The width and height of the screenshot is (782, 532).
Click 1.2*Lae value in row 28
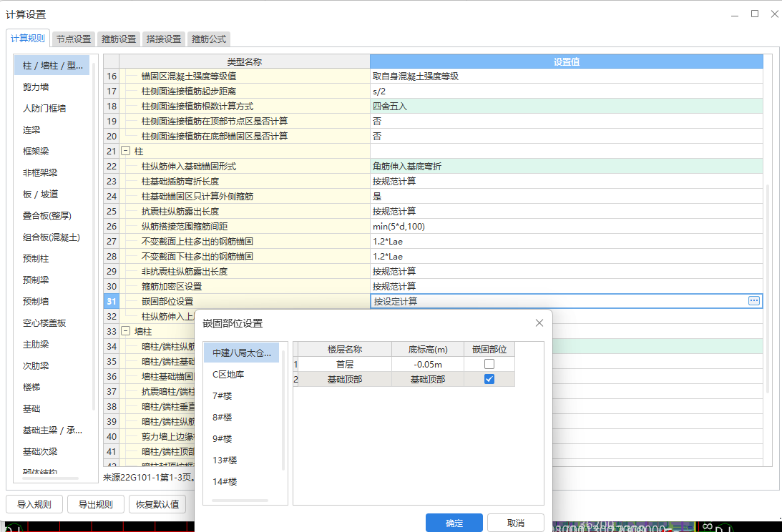[x=567, y=256]
